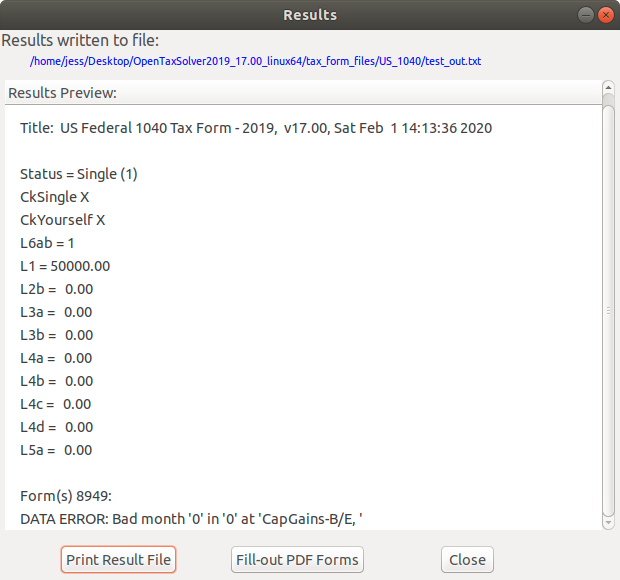Click the scrollbar down arrow in preview
This screenshot has height=580, width=620.
[x=607, y=523]
